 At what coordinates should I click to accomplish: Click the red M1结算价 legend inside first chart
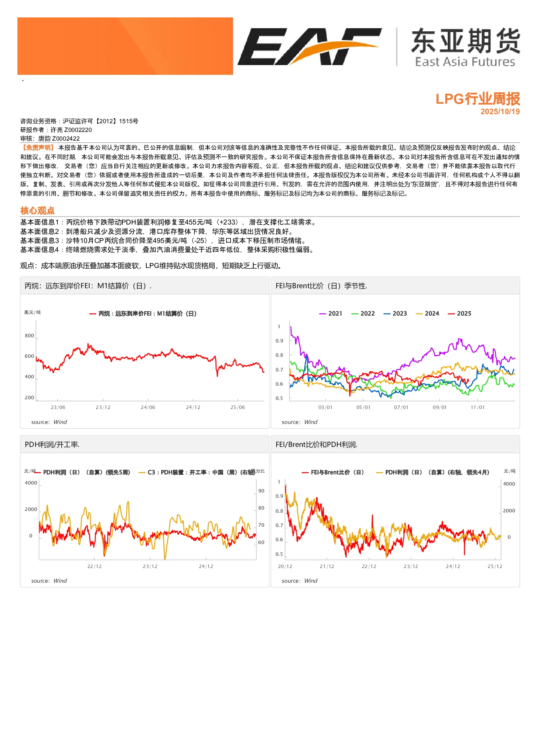point(143,314)
